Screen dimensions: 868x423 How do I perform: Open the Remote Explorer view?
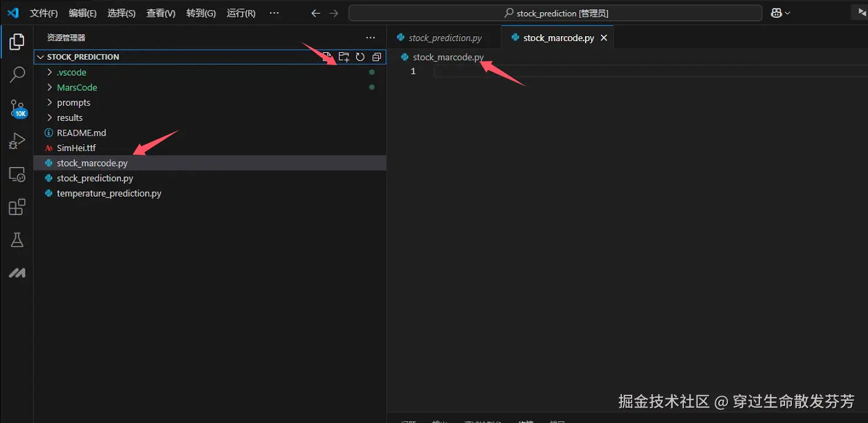17,174
